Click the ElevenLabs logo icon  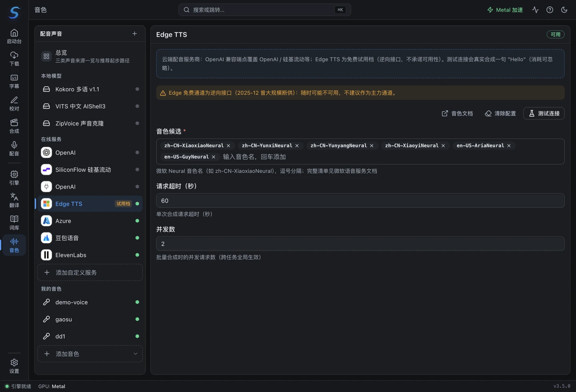pyautogui.click(x=46, y=255)
